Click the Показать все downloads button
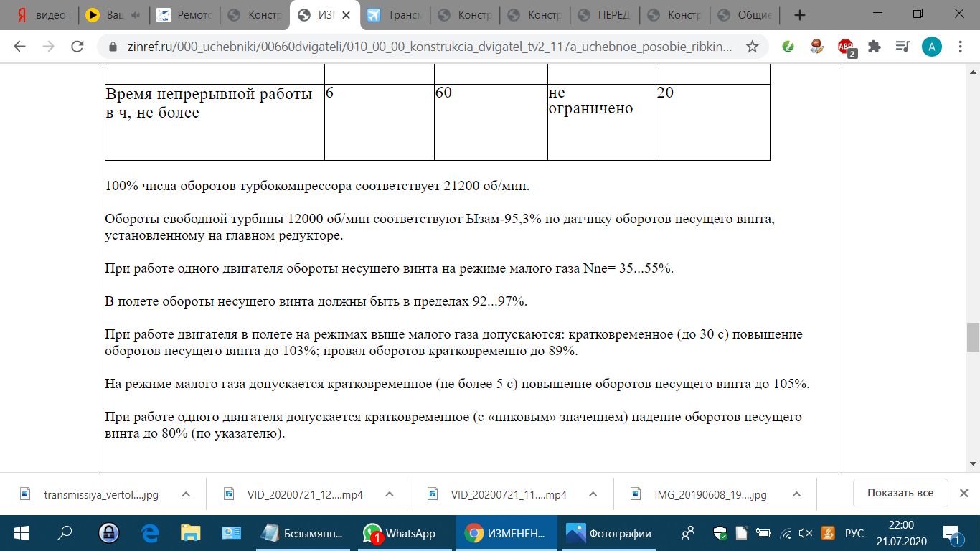The width and height of the screenshot is (980, 551). click(x=900, y=493)
